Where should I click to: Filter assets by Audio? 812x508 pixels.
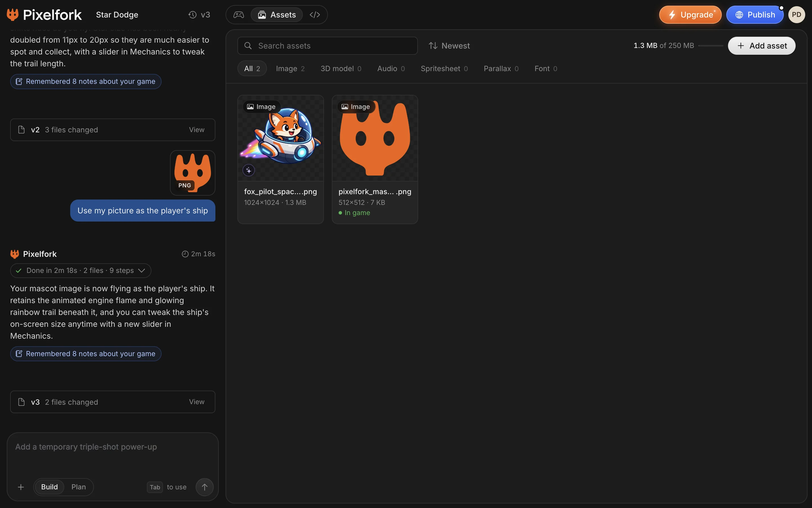391,69
